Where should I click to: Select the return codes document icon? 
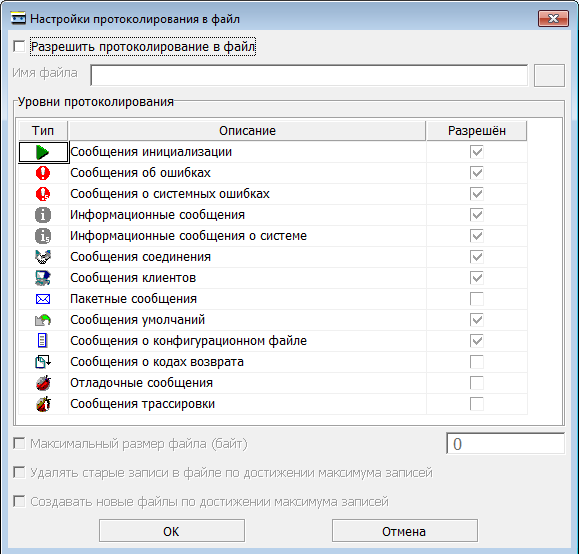pyautogui.click(x=43, y=362)
